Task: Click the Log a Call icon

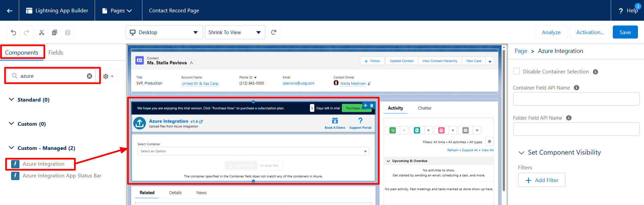Action: (x=417, y=130)
